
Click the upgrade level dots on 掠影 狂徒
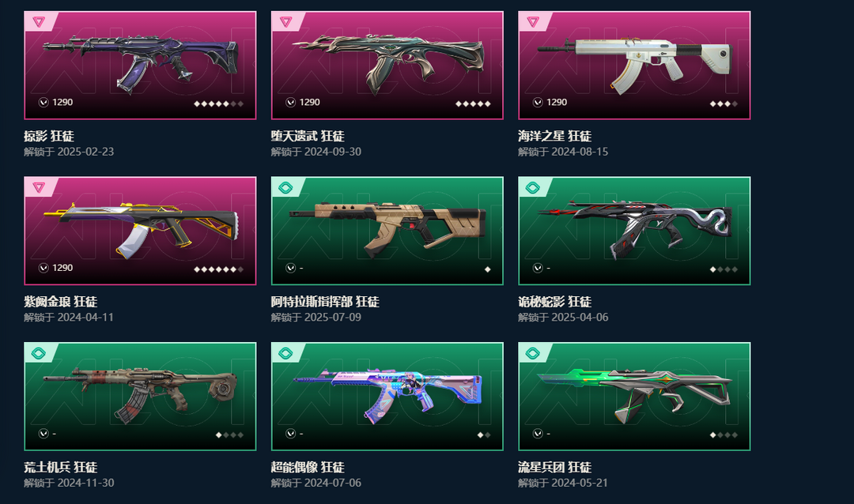click(218, 103)
